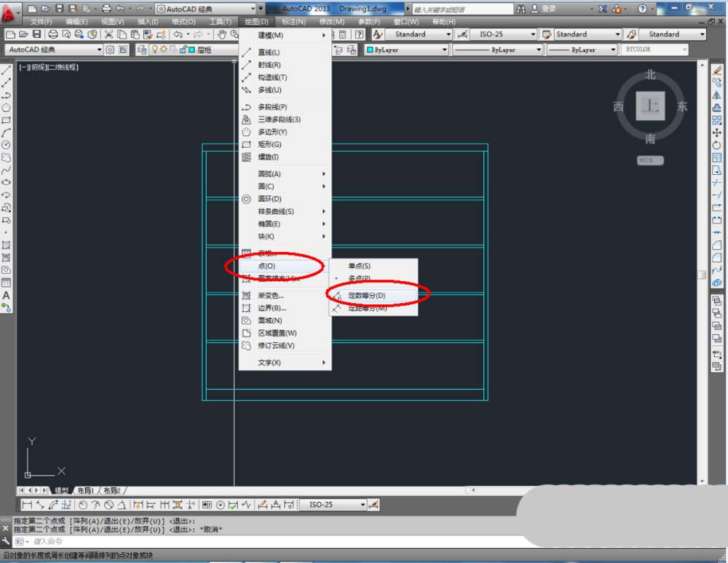Select the Table tool in left toolbar
Image resolution: width=728 pixels, height=563 pixels.
pyautogui.click(x=6, y=283)
